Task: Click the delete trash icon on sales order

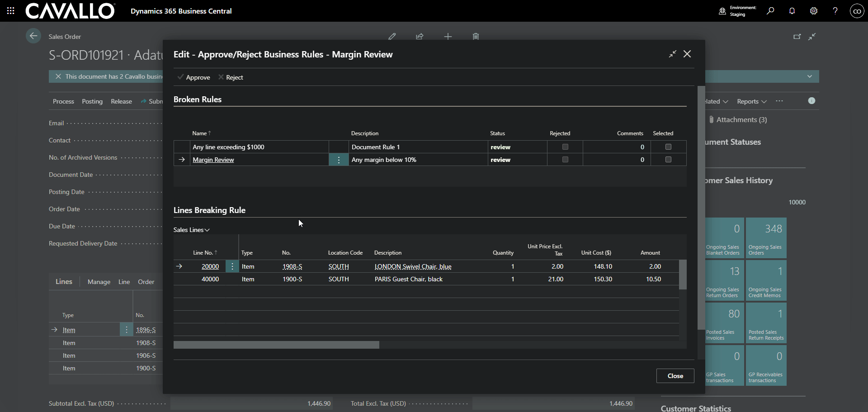Action: (476, 36)
